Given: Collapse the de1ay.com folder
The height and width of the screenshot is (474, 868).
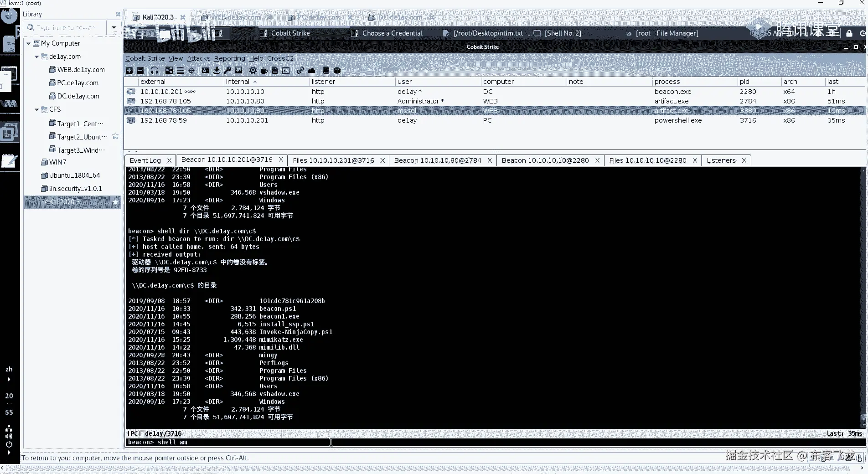Looking at the screenshot, I should click(37, 57).
